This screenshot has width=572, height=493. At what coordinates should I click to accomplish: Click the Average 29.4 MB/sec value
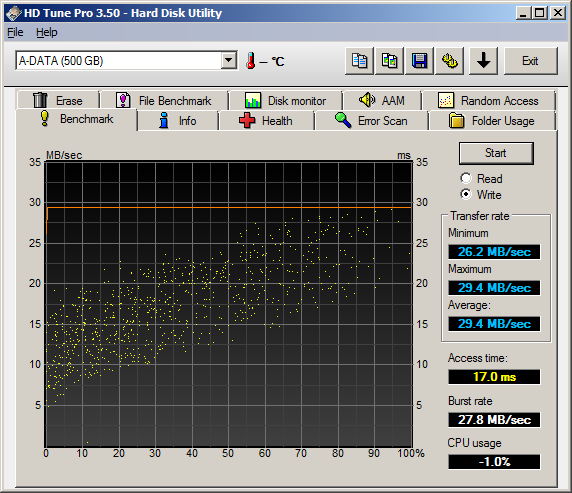494,324
